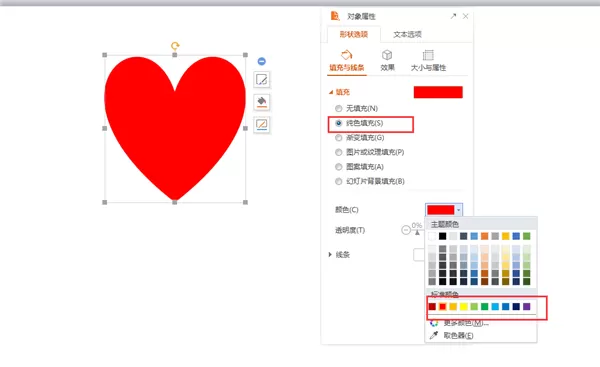Select the 无填充(N) radio button
Viewport: 600px width, 367px height.
[339, 109]
